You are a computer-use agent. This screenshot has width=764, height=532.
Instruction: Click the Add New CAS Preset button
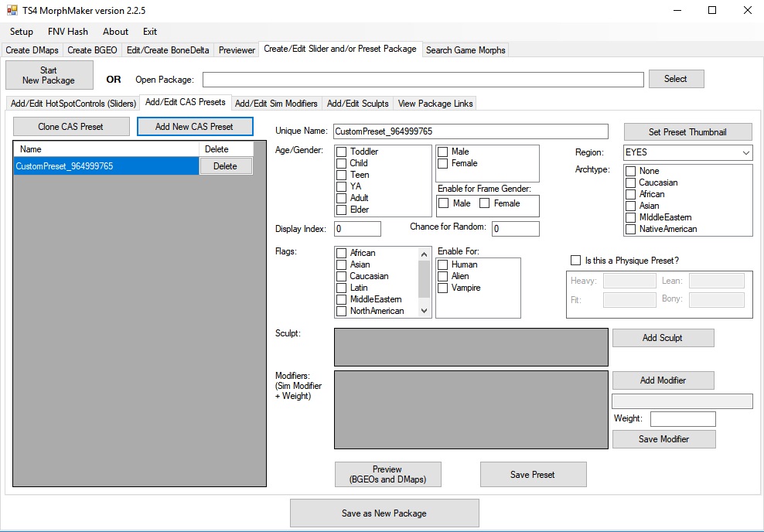click(x=194, y=127)
